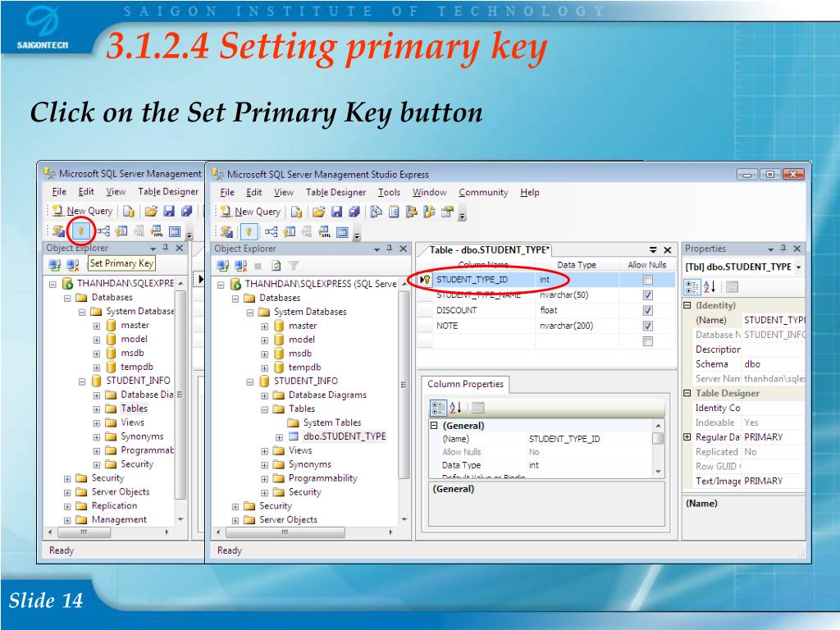Click Relationships icon in right window toolbar
The image size is (840, 630).
click(271, 232)
